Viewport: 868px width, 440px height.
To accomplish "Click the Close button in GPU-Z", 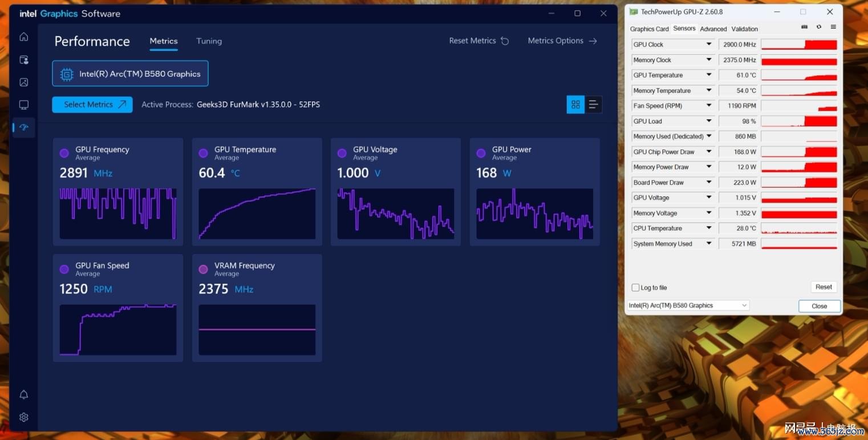I will pos(820,306).
